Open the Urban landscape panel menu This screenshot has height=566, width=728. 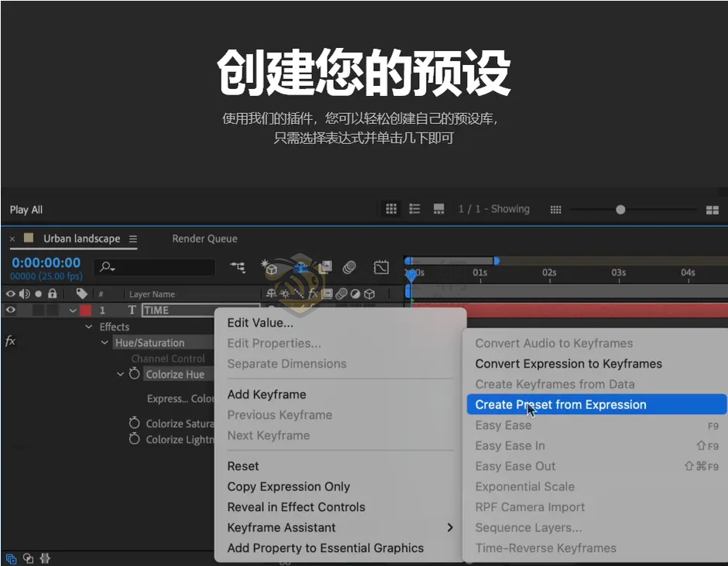[133, 238]
